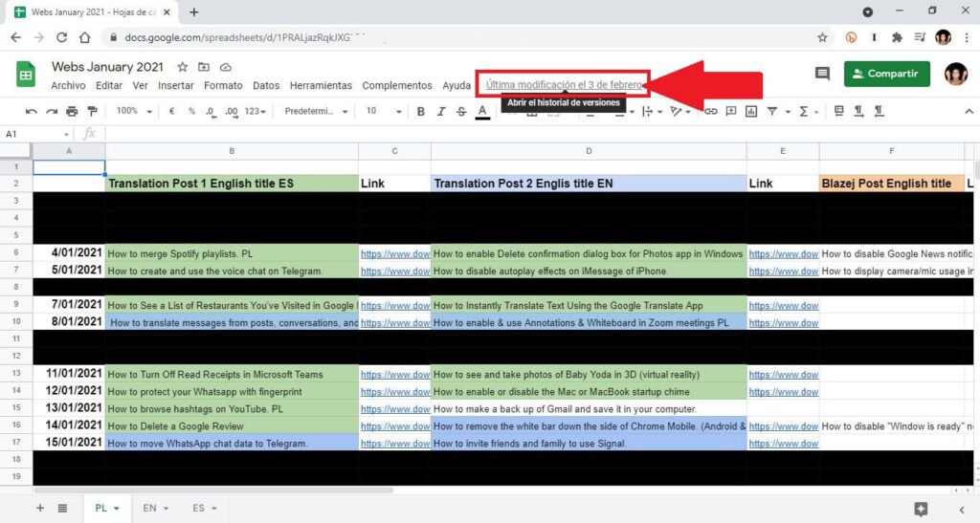Open the zoom 100% dropdown
980x523 pixels.
[134, 111]
